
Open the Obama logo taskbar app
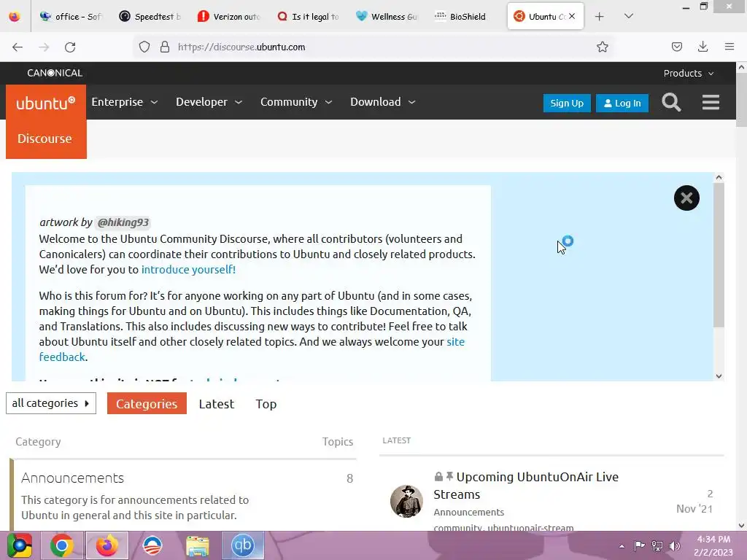click(x=152, y=545)
